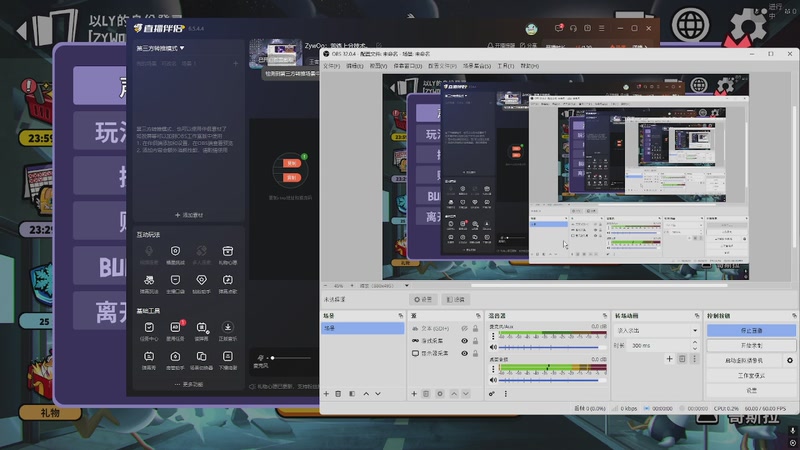The image size is (800, 450).
Task: Mute the 桌面音频 speaker icon
Action: coord(493,380)
